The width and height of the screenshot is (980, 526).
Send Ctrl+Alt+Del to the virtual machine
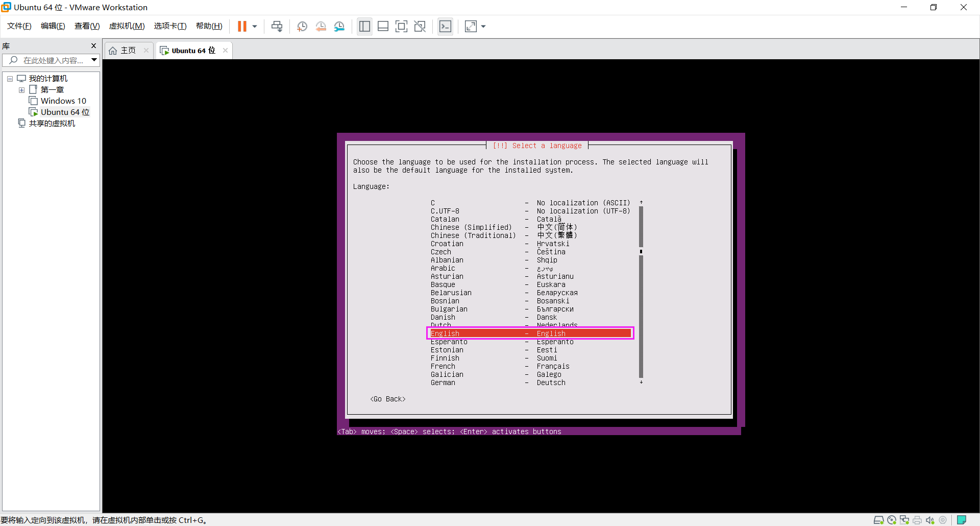tap(277, 26)
